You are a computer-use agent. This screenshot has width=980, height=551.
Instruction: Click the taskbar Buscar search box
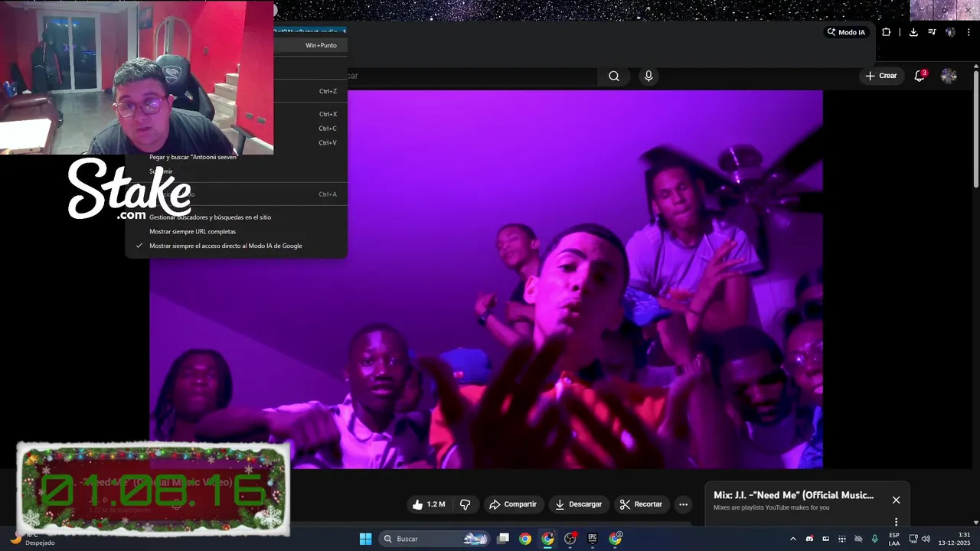[434, 539]
